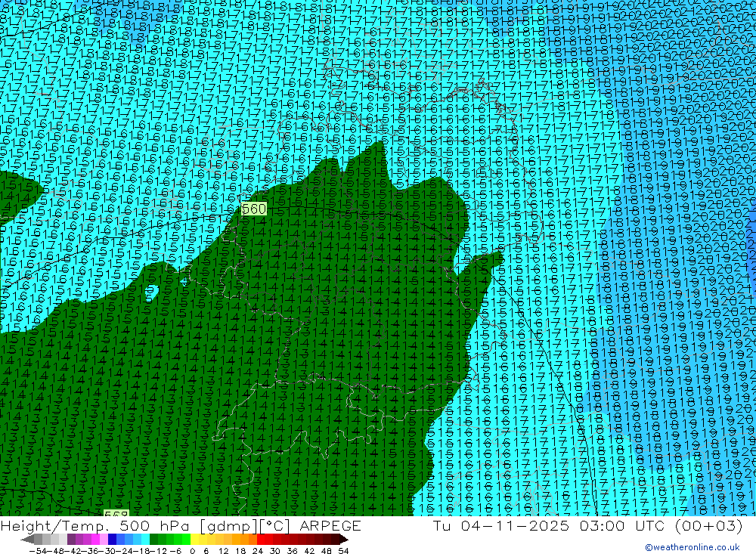The image size is (756, 554).
Task: Click the '0' legend value
Action: [193, 550]
